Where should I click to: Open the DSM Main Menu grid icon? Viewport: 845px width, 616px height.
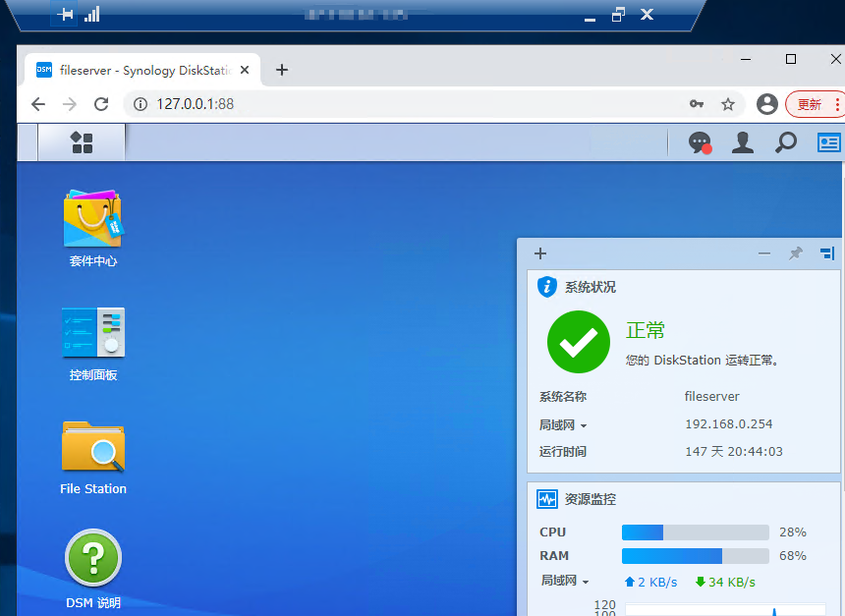[82, 142]
